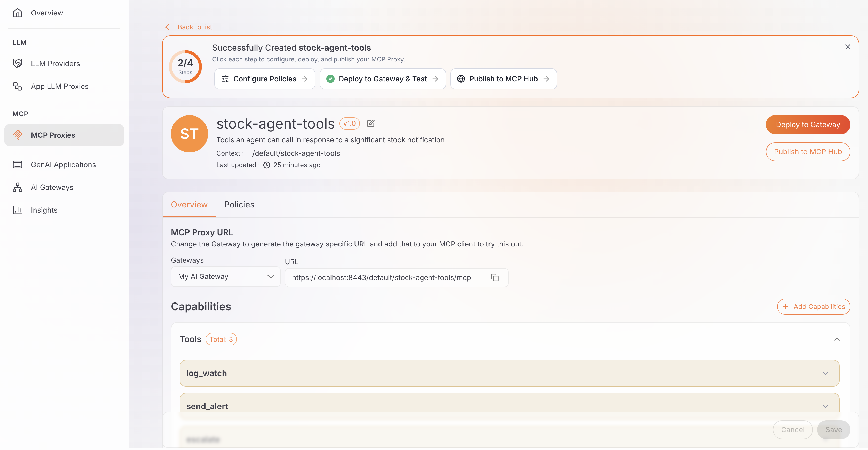Click the Insights bar chart icon
Viewport: 868px width, 450px height.
[x=18, y=210]
